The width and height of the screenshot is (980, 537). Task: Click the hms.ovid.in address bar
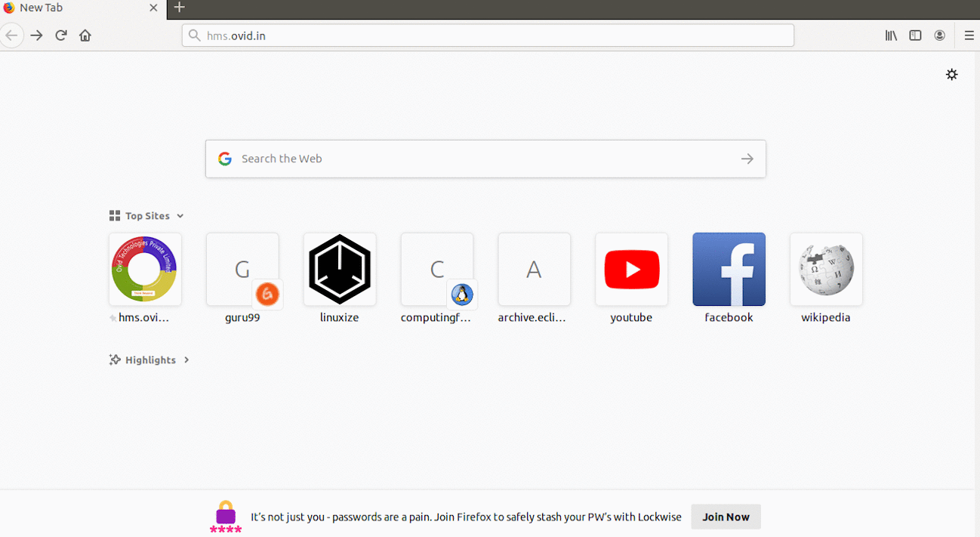(x=488, y=35)
